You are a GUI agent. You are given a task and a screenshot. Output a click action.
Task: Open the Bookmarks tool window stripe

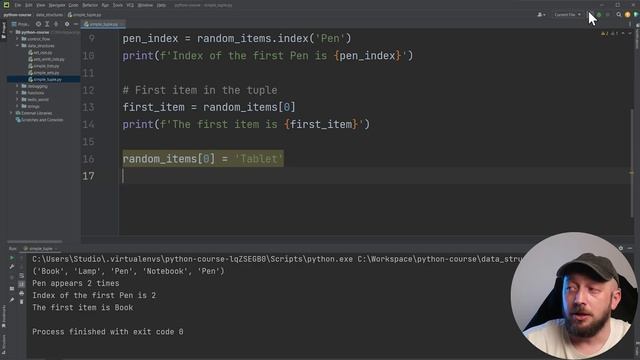(4, 316)
